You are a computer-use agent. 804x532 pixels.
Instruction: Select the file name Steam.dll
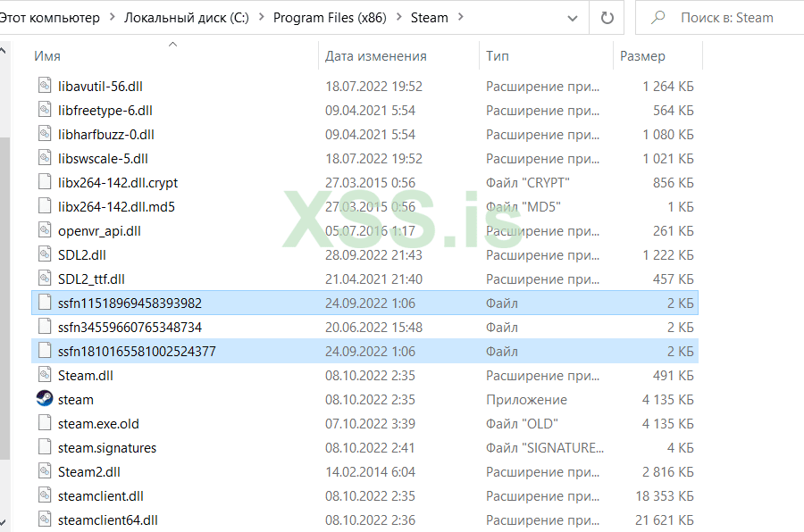click(x=85, y=375)
